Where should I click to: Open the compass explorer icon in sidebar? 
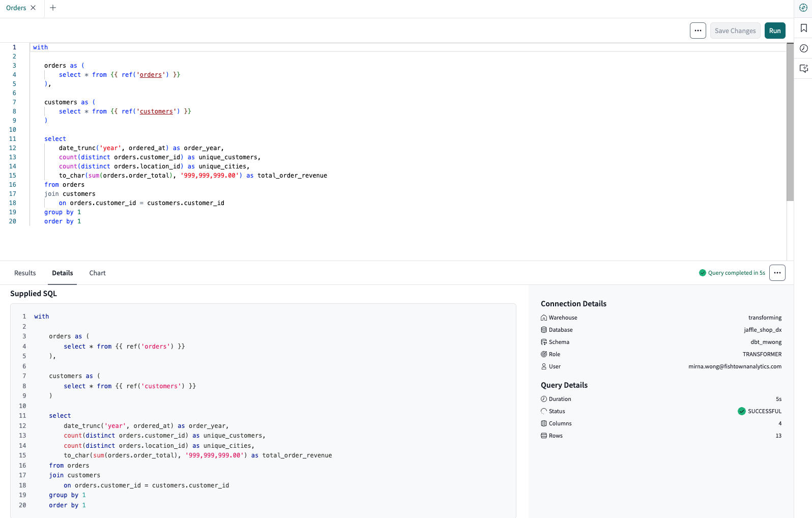coord(803,8)
